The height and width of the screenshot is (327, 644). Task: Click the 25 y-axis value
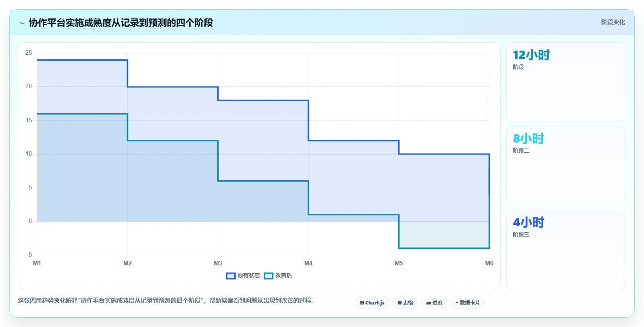(29, 53)
